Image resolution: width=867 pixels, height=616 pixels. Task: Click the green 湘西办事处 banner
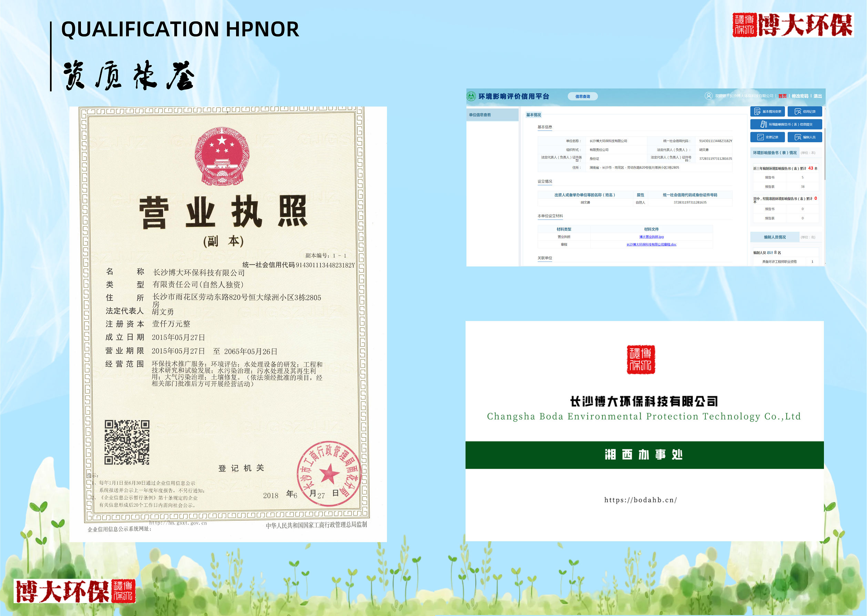point(644,455)
